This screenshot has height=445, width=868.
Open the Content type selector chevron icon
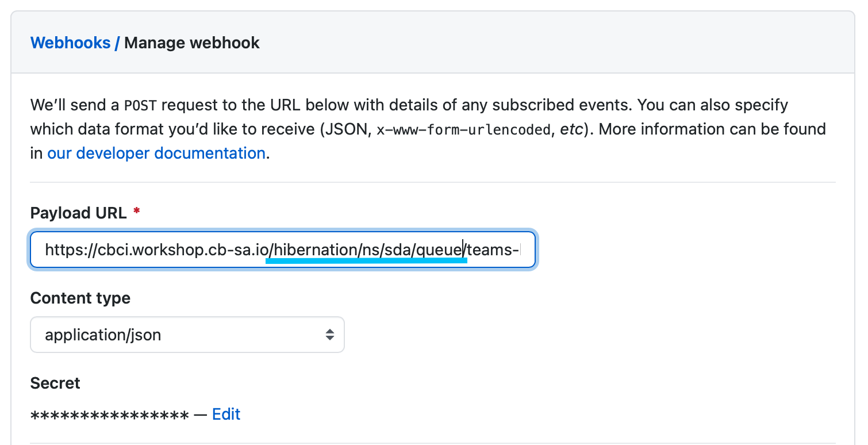tap(330, 335)
